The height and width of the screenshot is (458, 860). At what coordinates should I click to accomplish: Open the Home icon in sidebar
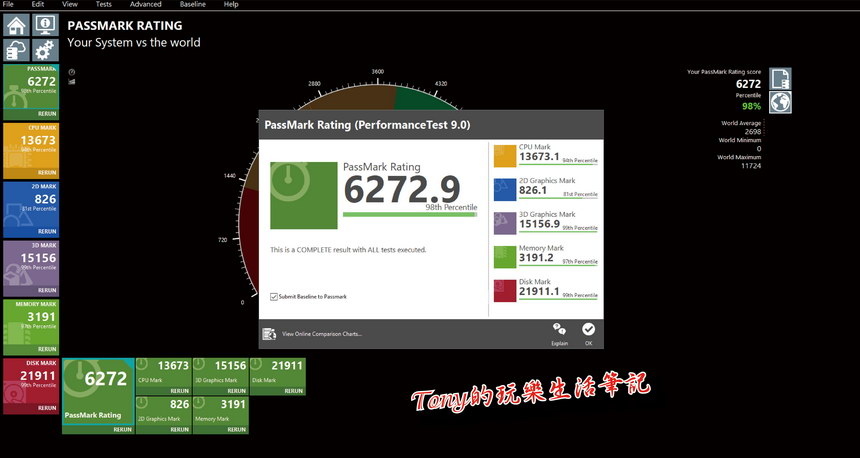pyautogui.click(x=16, y=25)
